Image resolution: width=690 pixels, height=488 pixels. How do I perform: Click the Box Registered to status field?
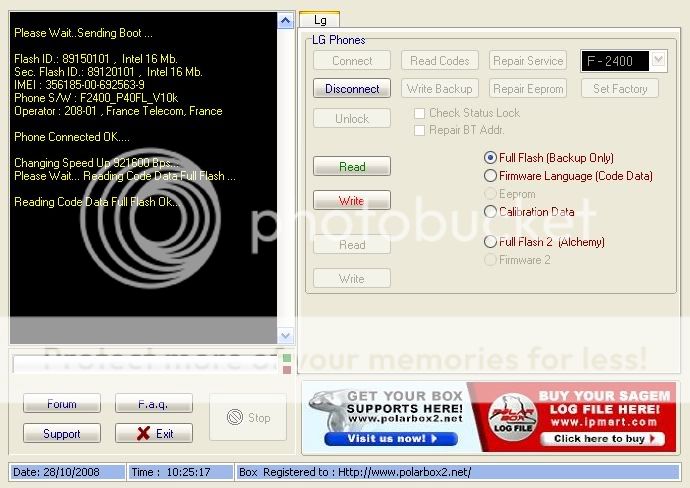(458, 472)
